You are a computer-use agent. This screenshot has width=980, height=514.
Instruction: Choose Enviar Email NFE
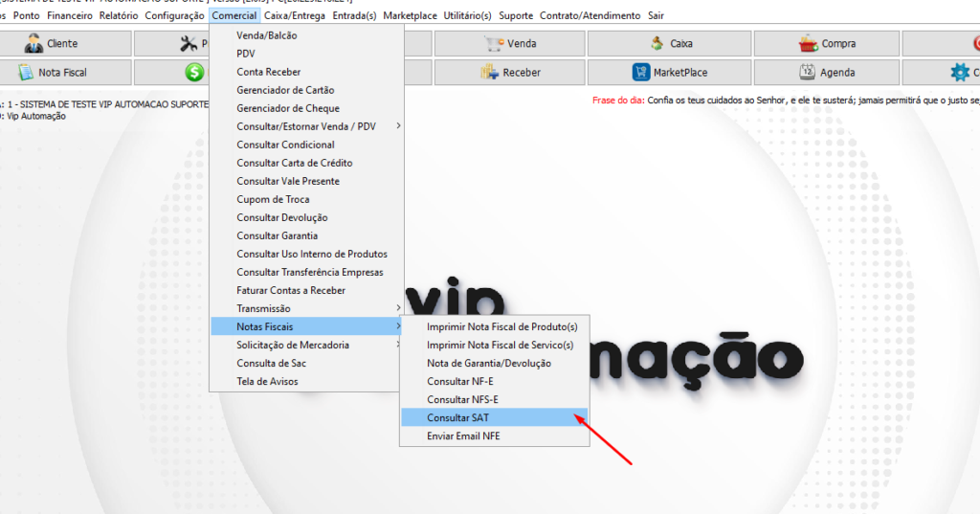coord(495,436)
